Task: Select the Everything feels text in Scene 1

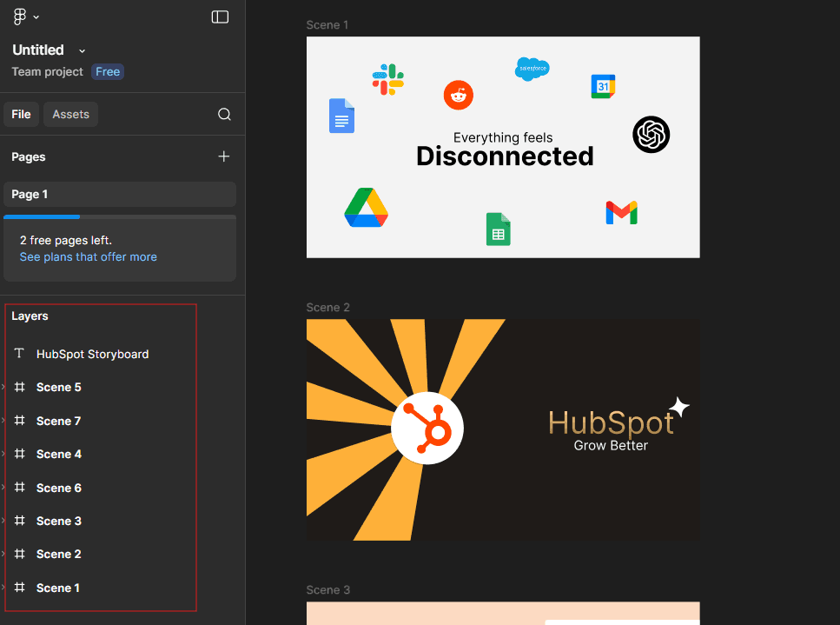Action: pos(503,137)
